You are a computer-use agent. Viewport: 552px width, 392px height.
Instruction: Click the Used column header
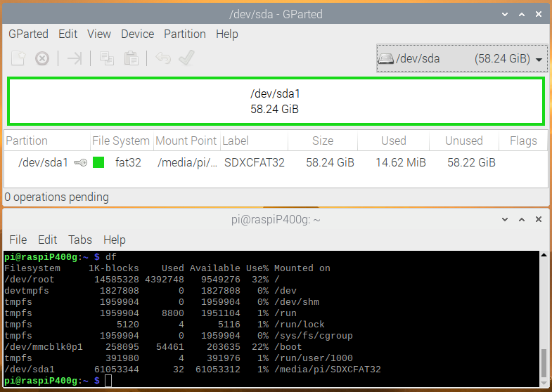(x=393, y=141)
